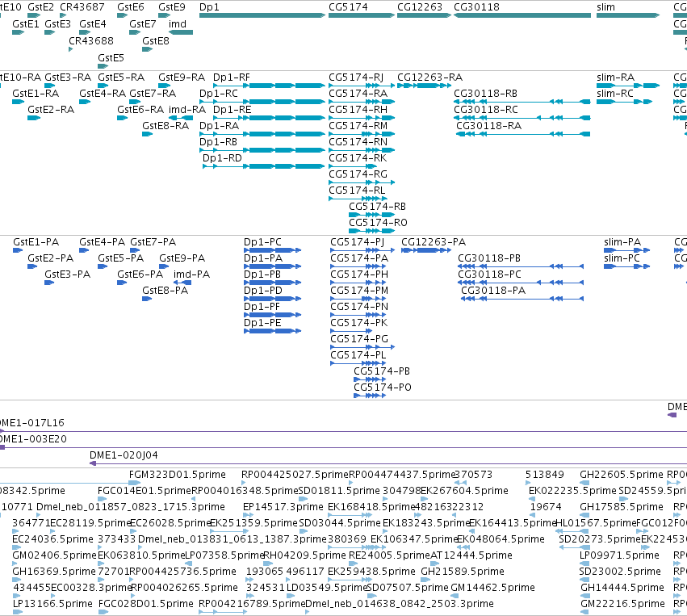
Task: Open the CG12263 gene label
Action: 419,7
